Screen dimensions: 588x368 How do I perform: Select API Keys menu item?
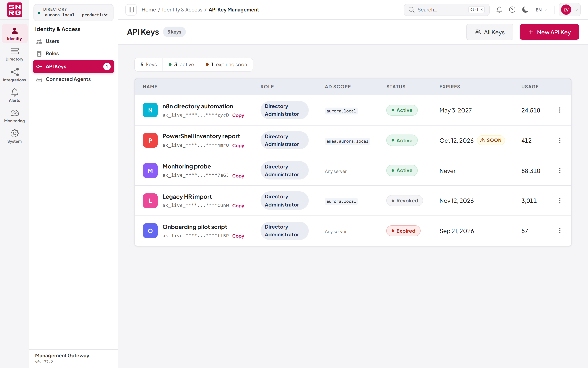coord(73,67)
